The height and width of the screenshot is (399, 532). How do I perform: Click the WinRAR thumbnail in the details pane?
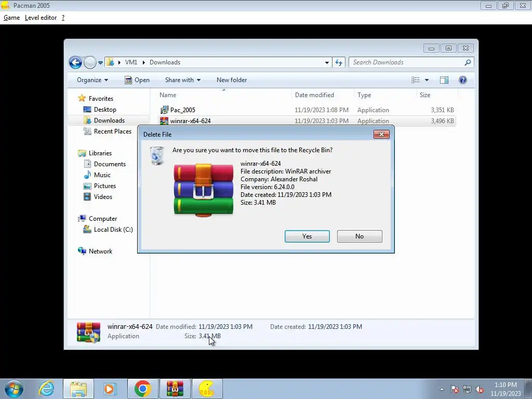coord(88,332)
